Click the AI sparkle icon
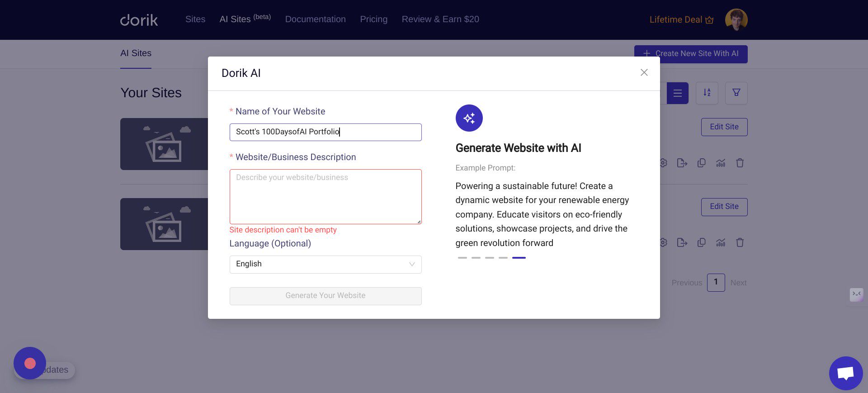 [x=469, y=118]
